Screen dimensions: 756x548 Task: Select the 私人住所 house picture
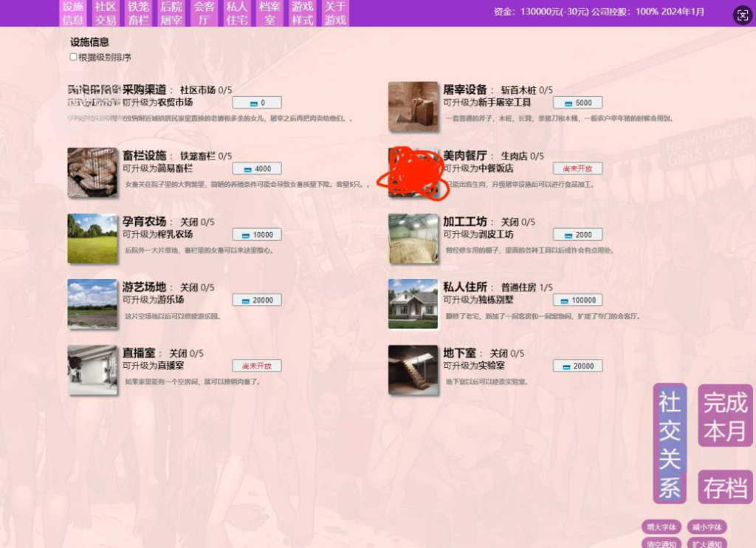(x=413, y=304)
